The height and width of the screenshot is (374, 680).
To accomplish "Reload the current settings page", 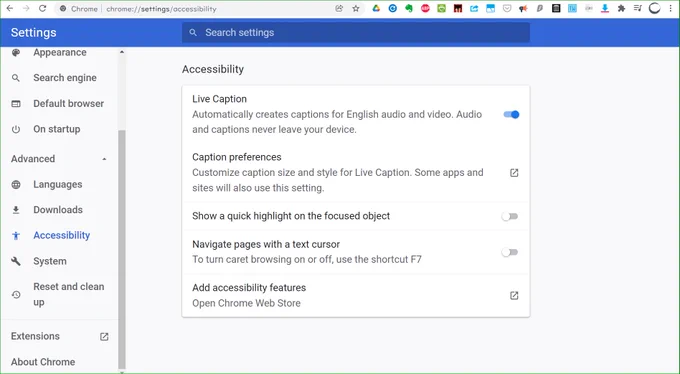I will click(x=42, y=8).
